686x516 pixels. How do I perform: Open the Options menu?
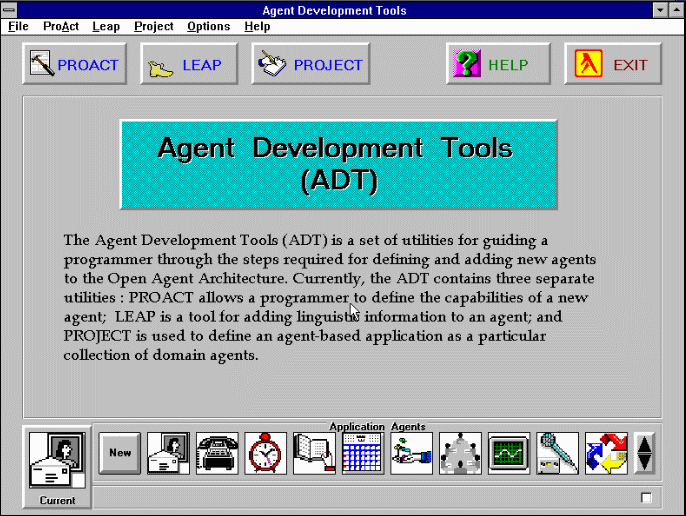tap(208, 27)
